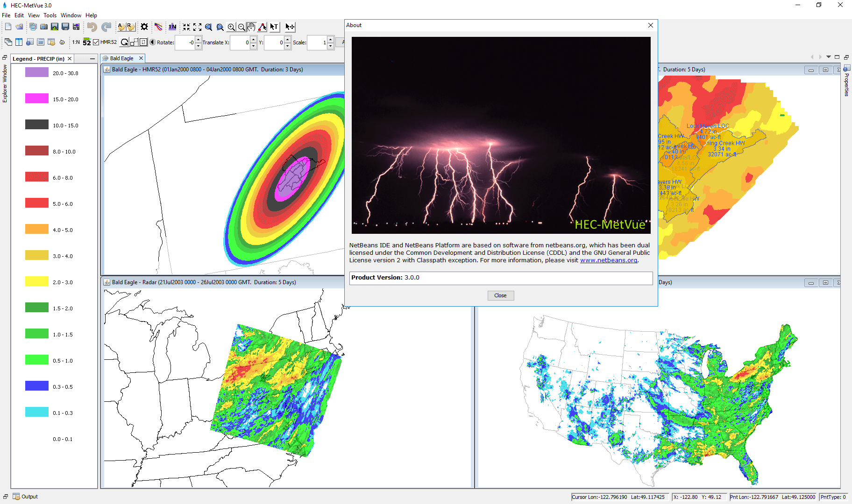Screen dimensions: 852x504
Task: Click the purple 20.0 - 30.8 legend swatch
Action: (x=37, y=72)
